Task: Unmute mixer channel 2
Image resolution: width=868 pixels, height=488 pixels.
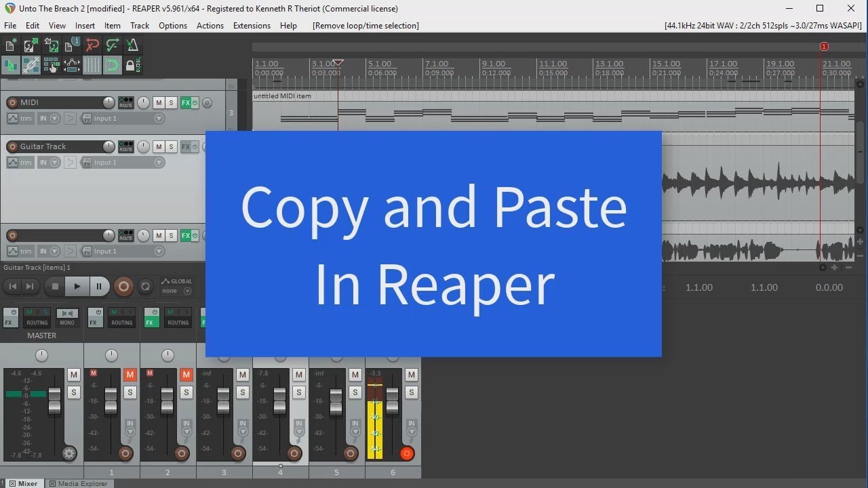Action: point(186,375)
